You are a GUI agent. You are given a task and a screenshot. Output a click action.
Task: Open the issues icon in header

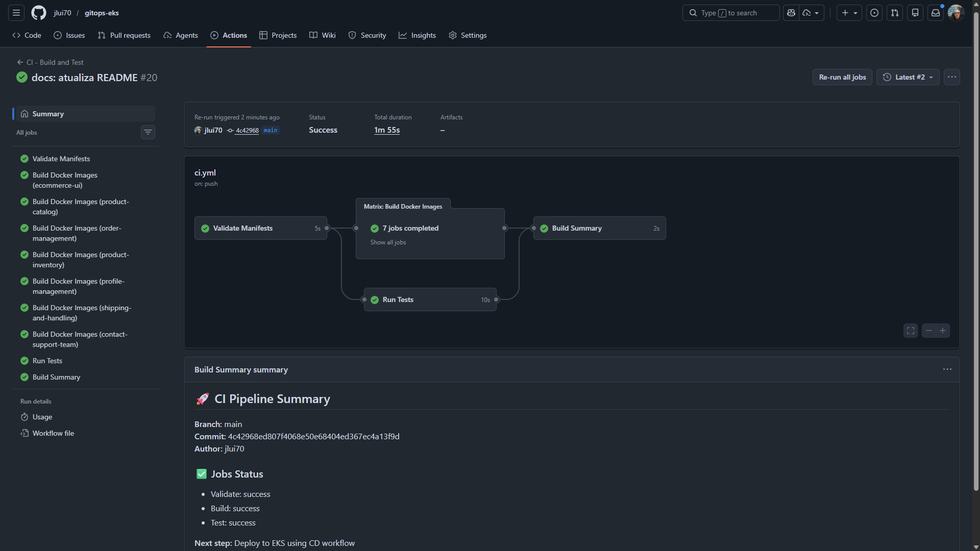874,13
